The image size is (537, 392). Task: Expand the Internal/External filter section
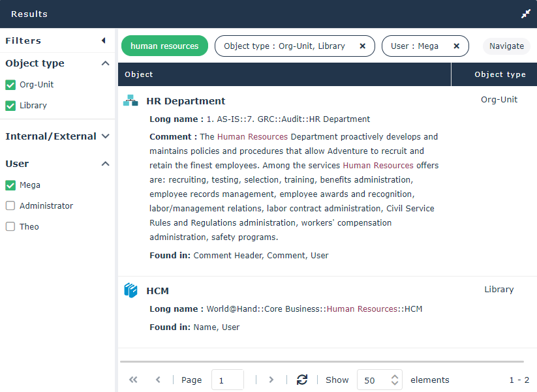click(105, 136)
